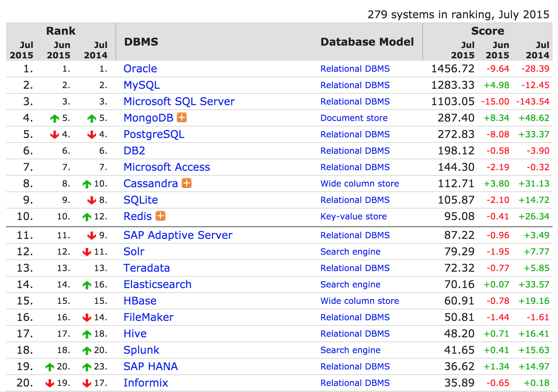
Task: Click Relational DBMS link in Hive row
Action: (355, 334)
